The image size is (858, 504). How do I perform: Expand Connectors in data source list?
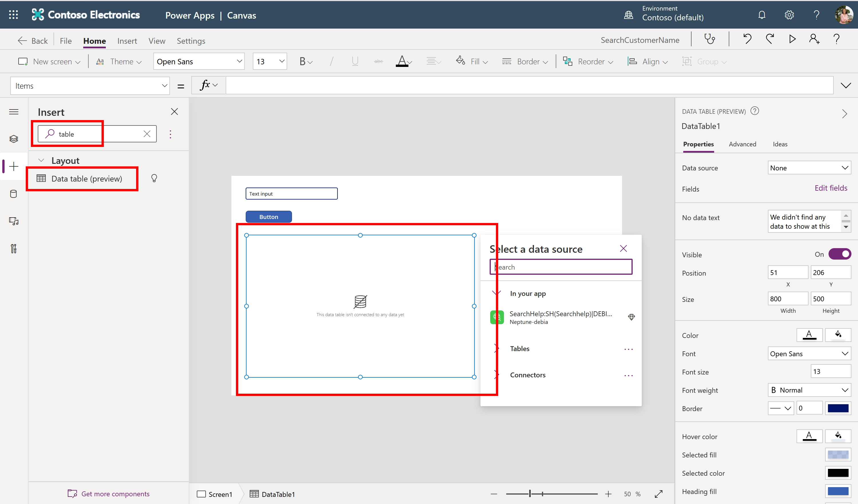pyautogui.click(x=497, y=375)
